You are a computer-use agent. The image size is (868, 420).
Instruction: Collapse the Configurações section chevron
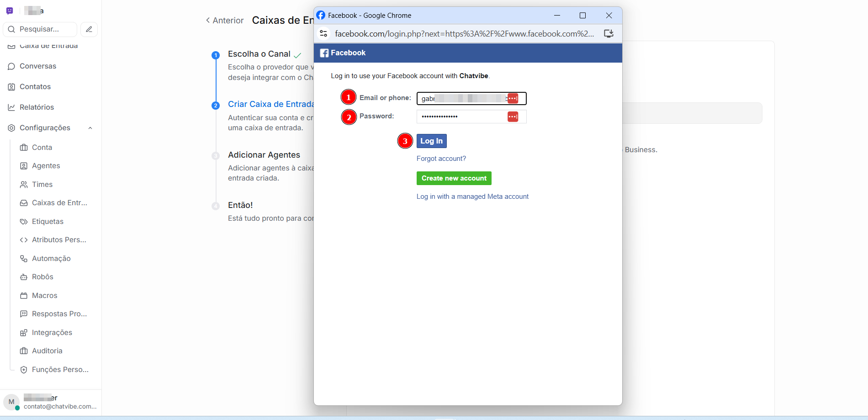pyautogui.click(x=90, y=128)
